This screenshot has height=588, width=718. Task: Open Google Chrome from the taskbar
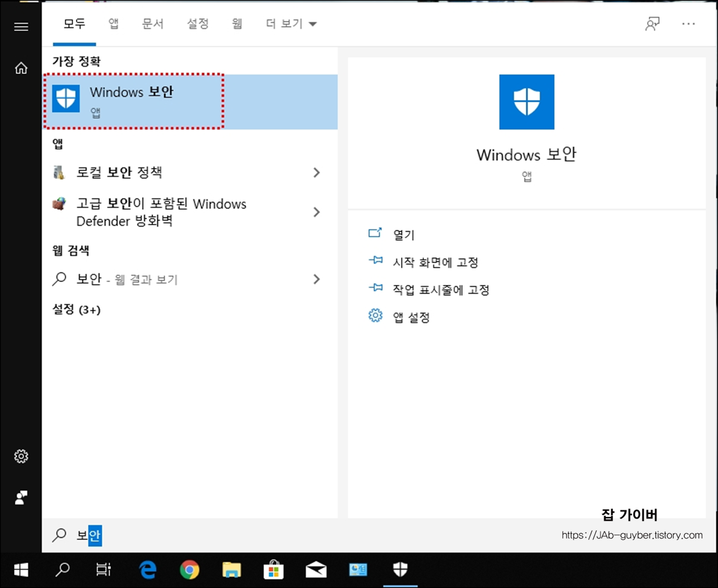point(189,570)
